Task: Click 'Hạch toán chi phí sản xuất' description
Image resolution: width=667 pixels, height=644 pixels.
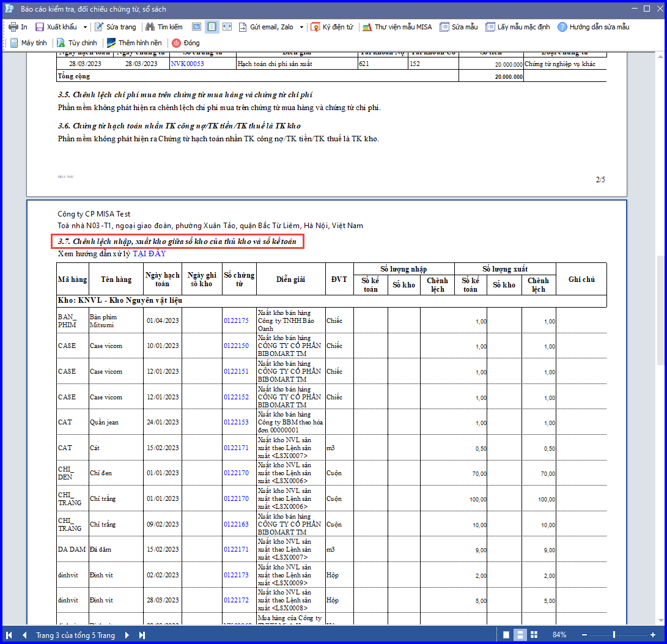Action: 275,64
